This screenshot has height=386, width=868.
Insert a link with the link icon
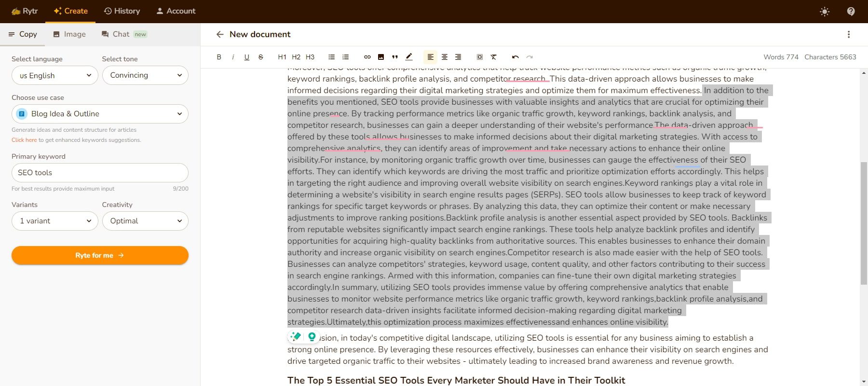(367, 57)
